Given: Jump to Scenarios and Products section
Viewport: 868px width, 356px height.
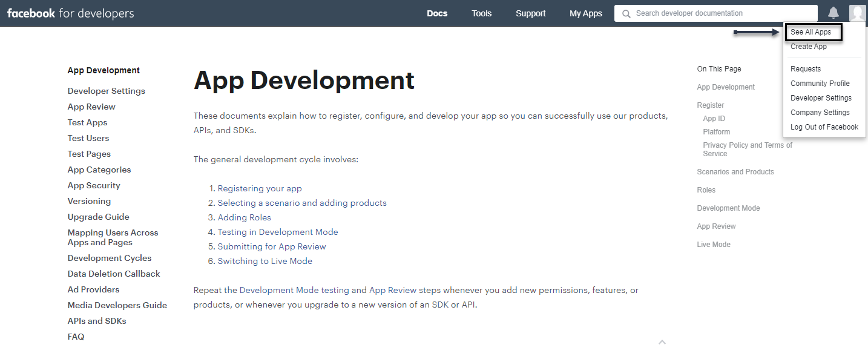Looking at the screenshot, I should tap(735, 172).
